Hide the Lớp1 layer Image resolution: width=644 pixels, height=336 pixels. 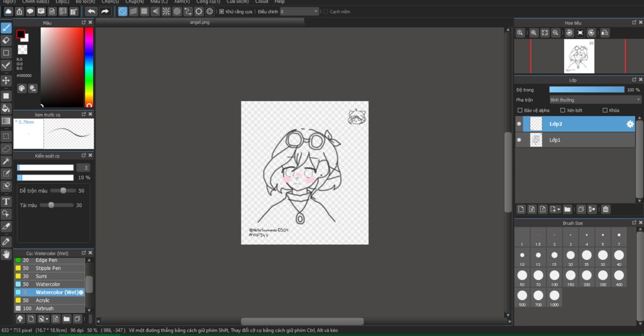519,140
